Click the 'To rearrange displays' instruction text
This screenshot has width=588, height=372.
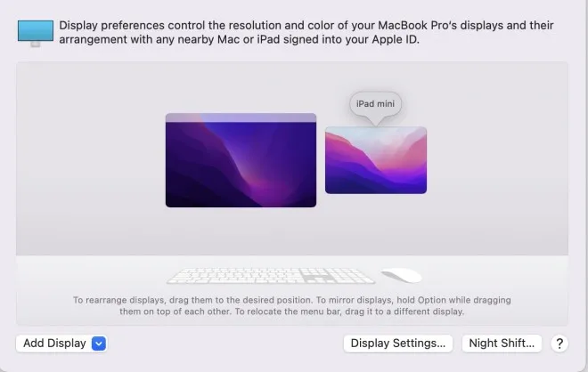click(291, 305)
